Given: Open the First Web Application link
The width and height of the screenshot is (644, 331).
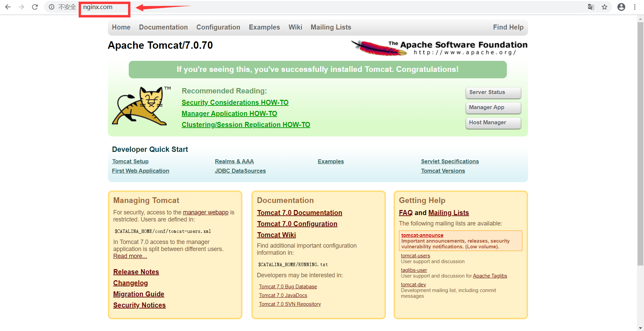Looking at the screenshot, I should (140, 171).
